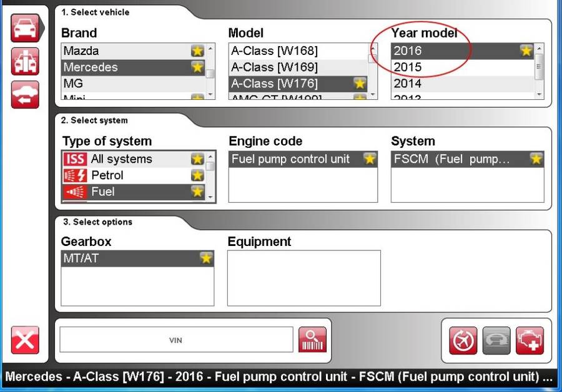The height and width of the screenshot is (392, 562).
Task: Open engine diagnostics OBD icon
Action: 530,340
